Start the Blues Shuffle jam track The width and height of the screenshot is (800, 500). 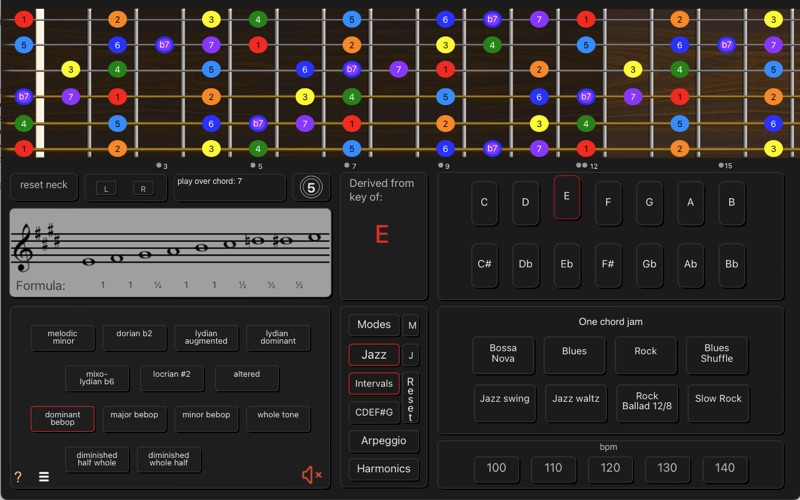(x=717, y=354)
